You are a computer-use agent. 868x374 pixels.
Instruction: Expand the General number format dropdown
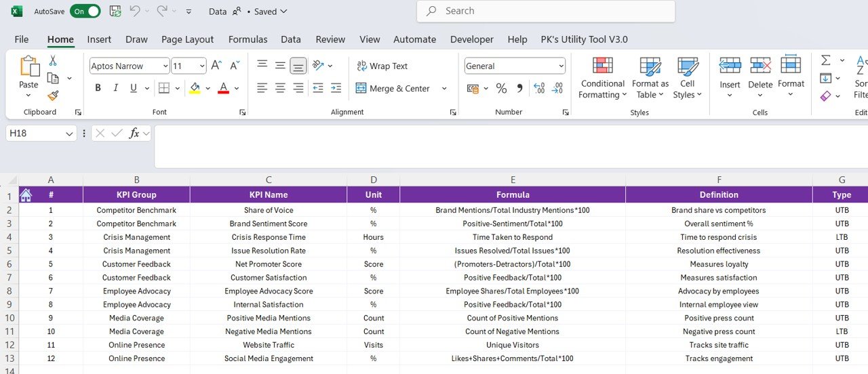point(561,66)
